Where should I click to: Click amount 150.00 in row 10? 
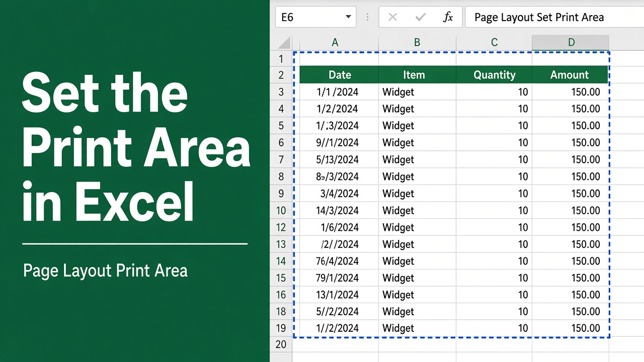(571, 210)
